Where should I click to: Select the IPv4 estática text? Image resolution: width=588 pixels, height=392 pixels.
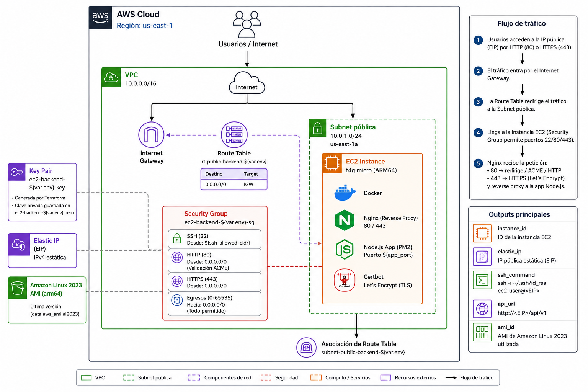(50, 257)
